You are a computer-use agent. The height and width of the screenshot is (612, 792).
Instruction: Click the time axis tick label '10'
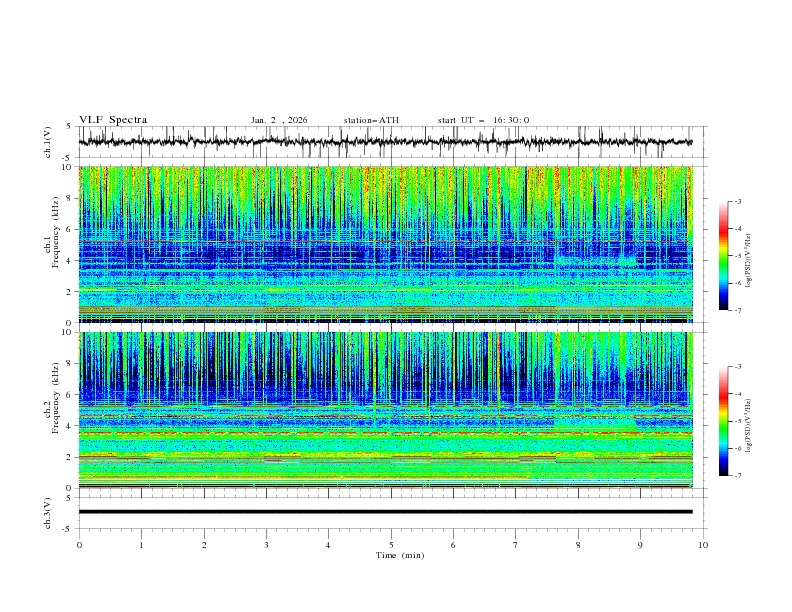pyautogui.click(x=703, y=545)
